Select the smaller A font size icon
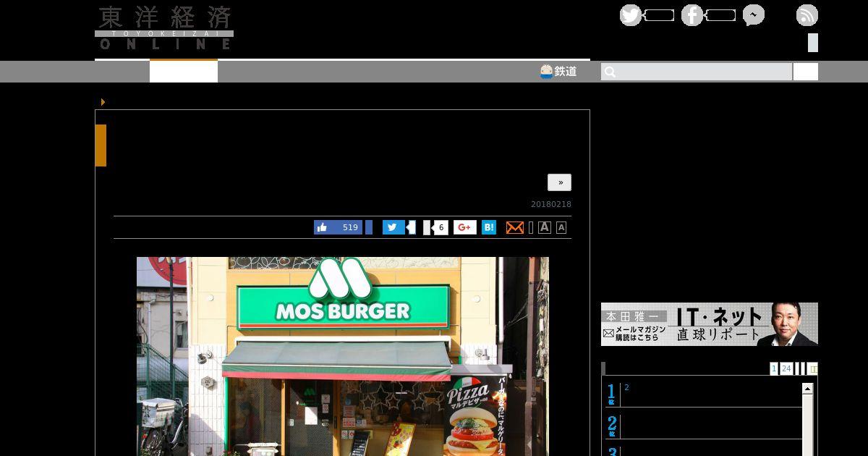The width and height of the screenshot is (868, 456). (561, 227)
